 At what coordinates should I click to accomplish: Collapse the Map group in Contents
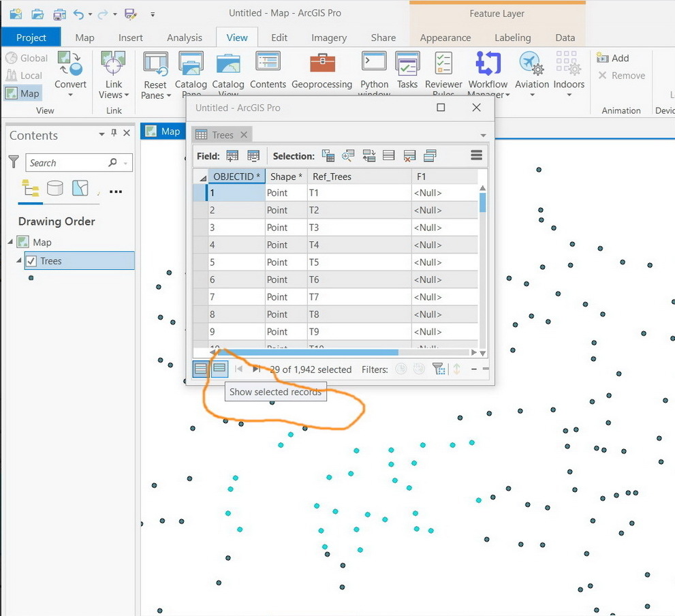pyautogui.click(x=10, y=242)
